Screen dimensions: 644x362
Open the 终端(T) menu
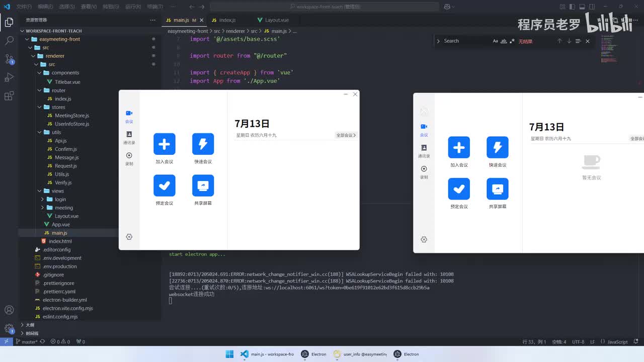point(154,7)
